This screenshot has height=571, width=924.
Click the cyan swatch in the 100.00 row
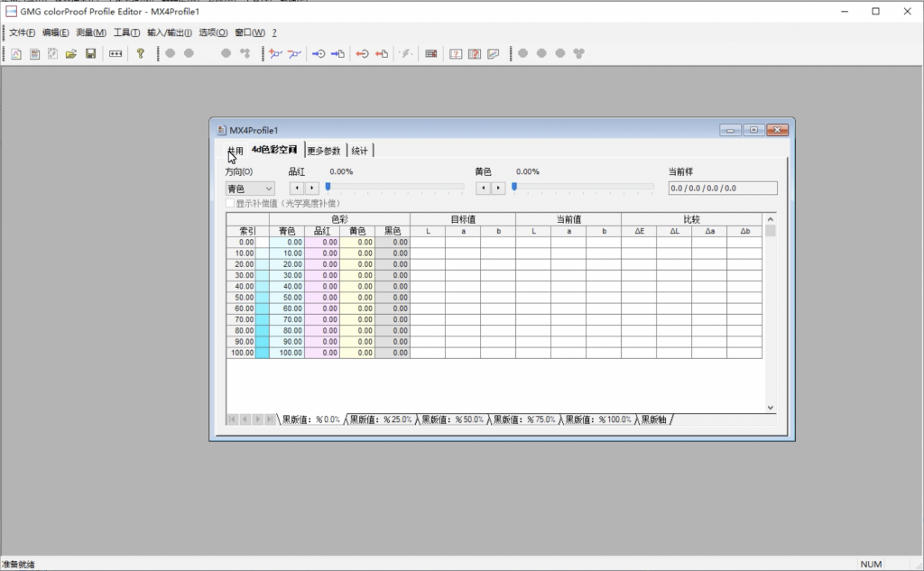click(x=263, y=353)
